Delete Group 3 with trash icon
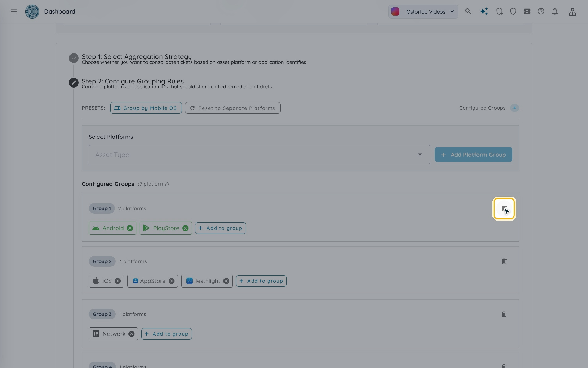Viewport: 588px width, 368px height. (x=504, y=314)
